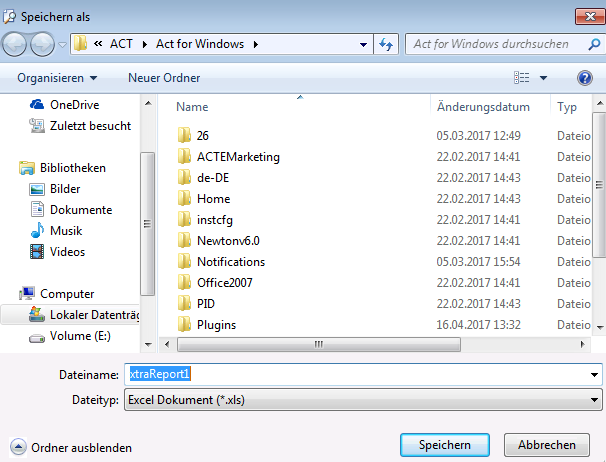Click the Speichern als title icon

[9, 17]
